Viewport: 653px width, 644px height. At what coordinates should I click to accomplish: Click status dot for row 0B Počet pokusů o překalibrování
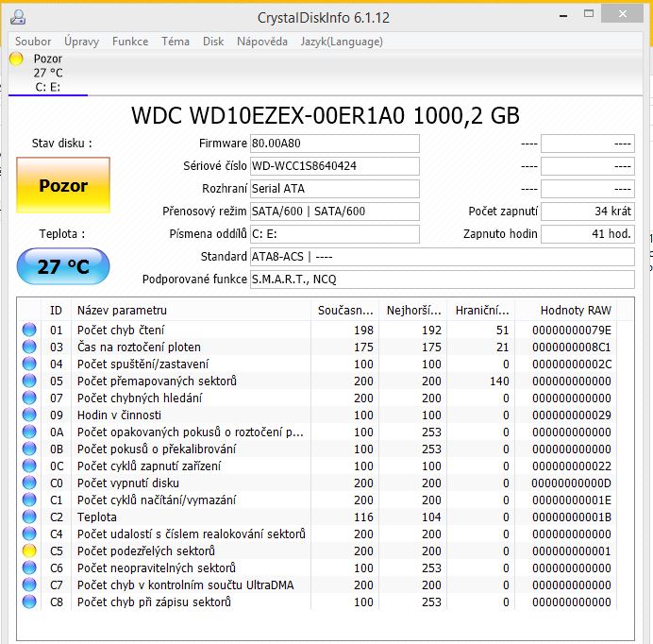(29, 449)
